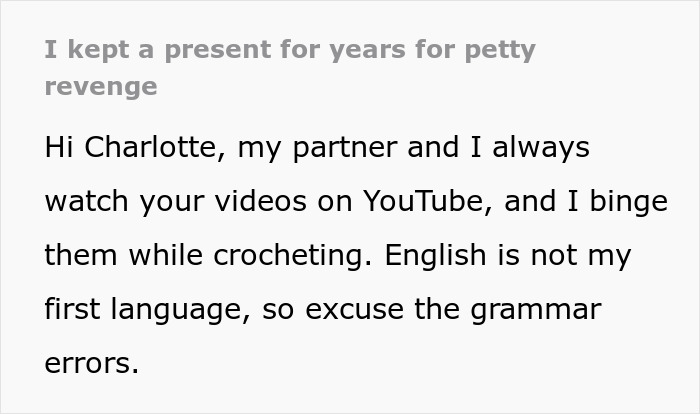Click the post title about petty revenge

(290, 50)
